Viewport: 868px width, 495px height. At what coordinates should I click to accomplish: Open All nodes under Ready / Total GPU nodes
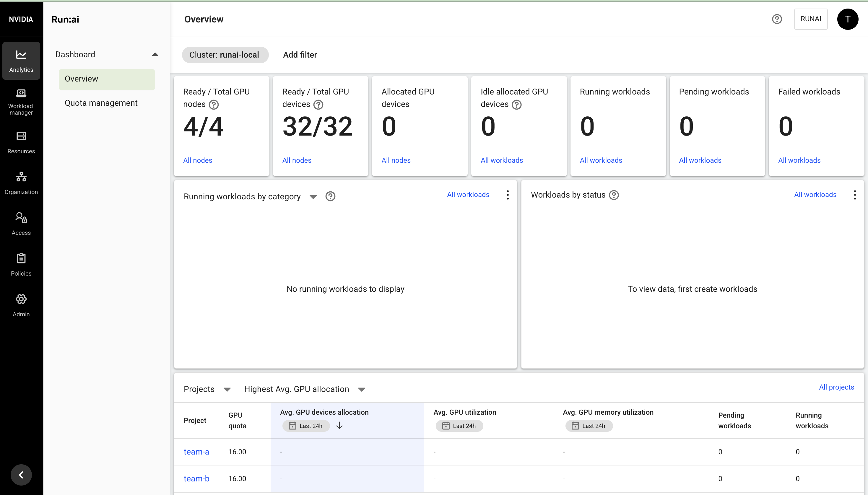click(198, 160)
